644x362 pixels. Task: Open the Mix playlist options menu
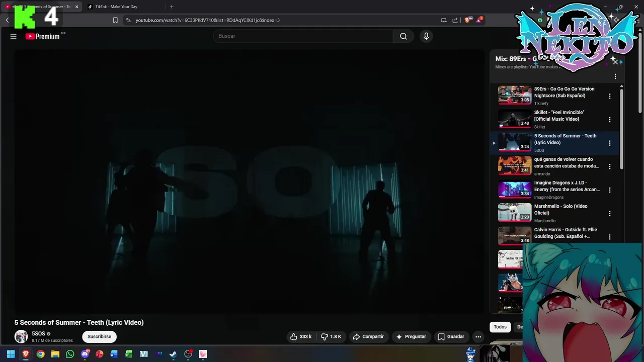pyautogui.click(x=615, y=76)
